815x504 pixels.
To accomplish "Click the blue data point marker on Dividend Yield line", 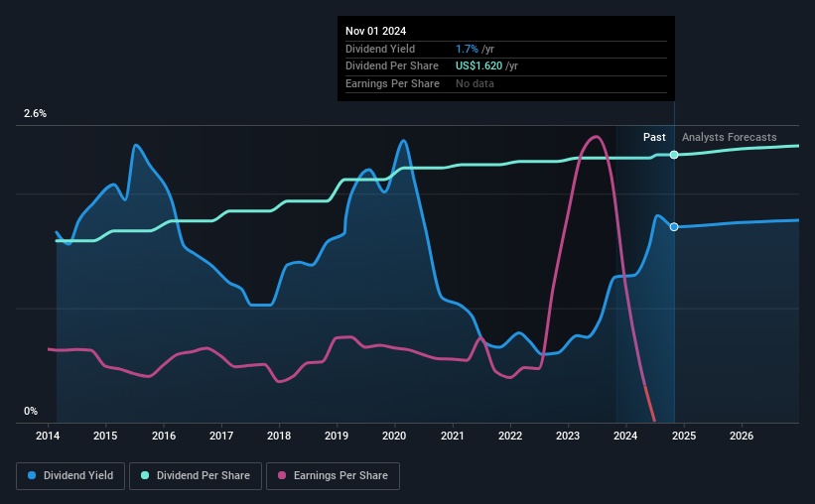I will point(674,227).
